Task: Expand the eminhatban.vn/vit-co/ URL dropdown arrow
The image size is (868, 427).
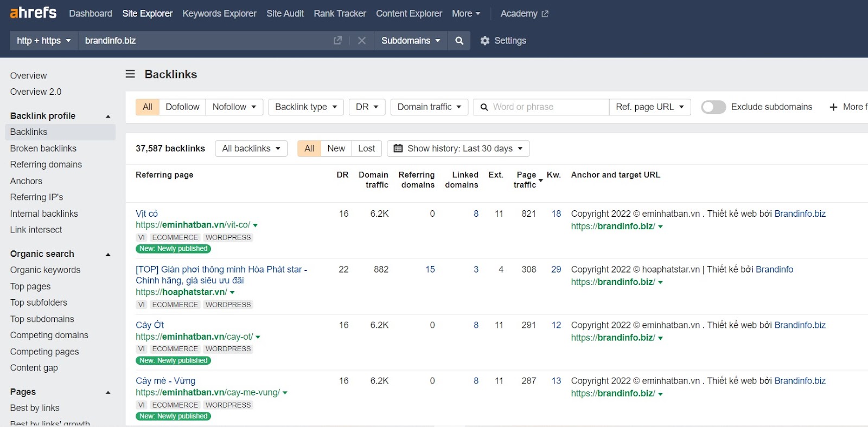Action: click(256, 225)
